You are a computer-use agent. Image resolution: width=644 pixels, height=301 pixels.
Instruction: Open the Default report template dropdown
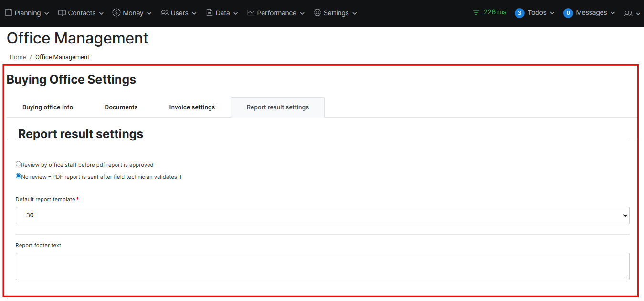[322, 215]
